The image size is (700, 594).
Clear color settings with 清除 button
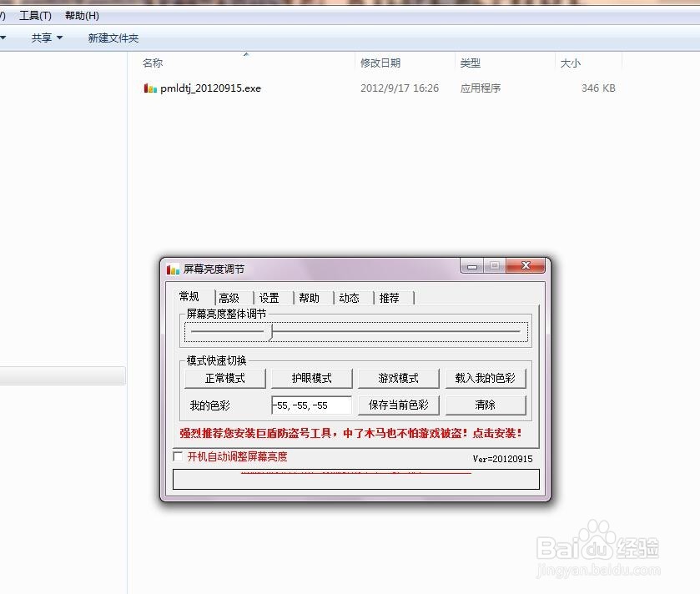pyautogui.click(x=486, y=405)
